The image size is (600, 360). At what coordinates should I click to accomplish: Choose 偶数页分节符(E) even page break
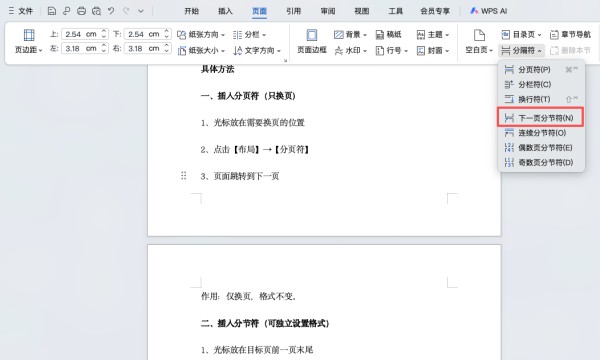[x=541, y=148]
